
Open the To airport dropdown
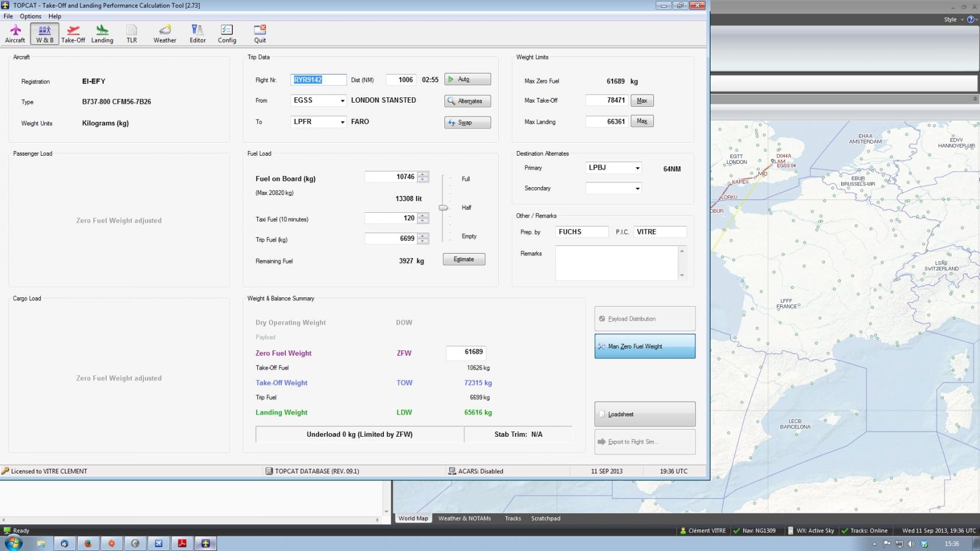[342, 122]
